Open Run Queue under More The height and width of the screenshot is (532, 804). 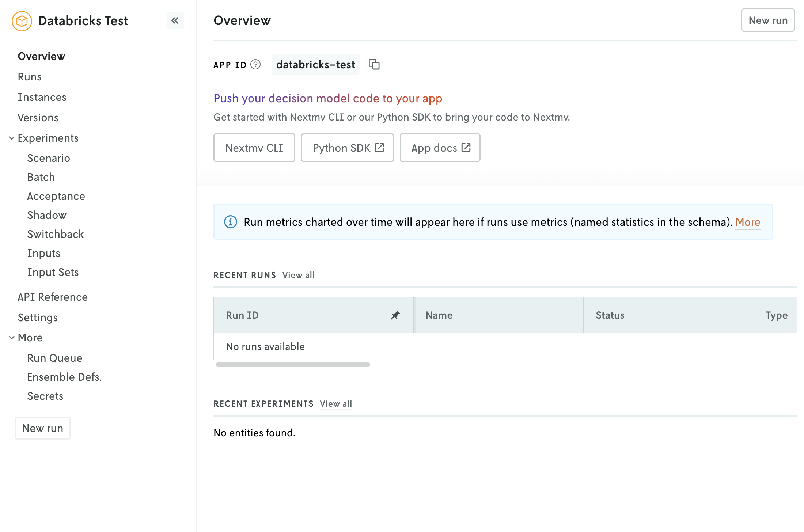click(x=55, y=358)
